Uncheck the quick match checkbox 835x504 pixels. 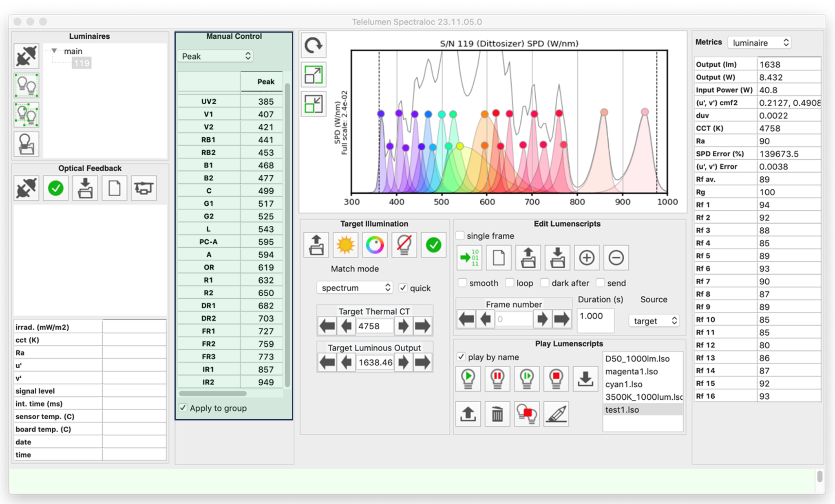point(403,288)
